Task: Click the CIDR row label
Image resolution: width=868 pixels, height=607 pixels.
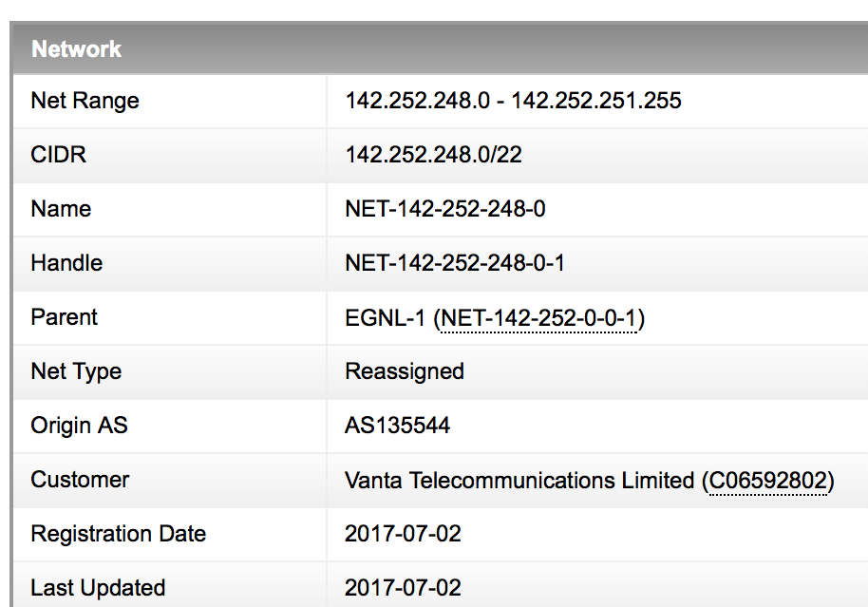Action: click(x=59, y=155)
